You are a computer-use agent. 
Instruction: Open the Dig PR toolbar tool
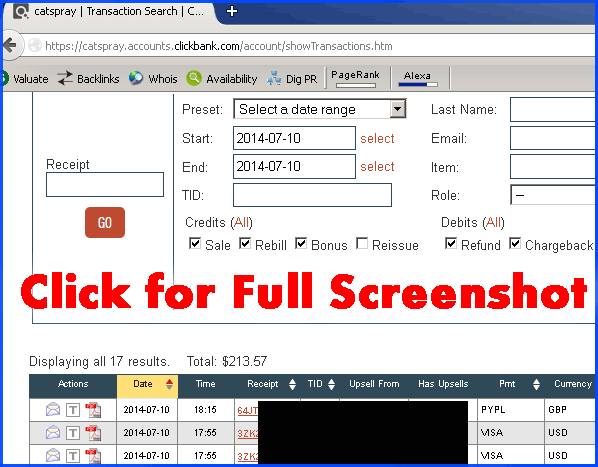pyautogui.click(x=292, y=79)
